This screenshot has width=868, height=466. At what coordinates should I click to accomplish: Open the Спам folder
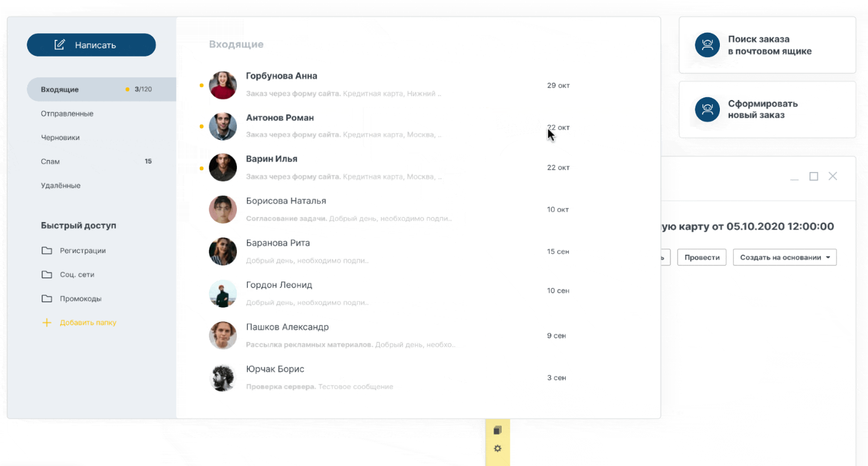(51, 161)
